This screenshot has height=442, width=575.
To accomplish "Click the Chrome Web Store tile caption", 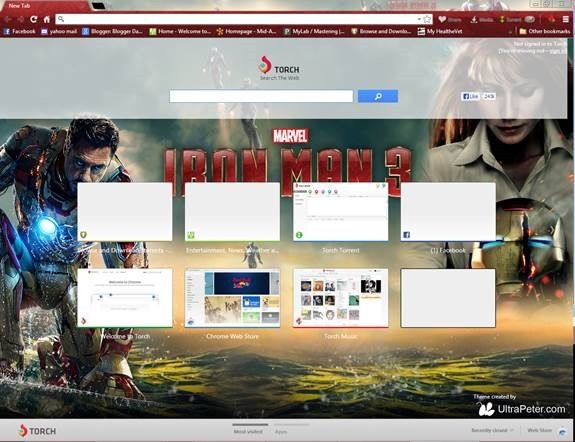I will (x=232, y=336).
